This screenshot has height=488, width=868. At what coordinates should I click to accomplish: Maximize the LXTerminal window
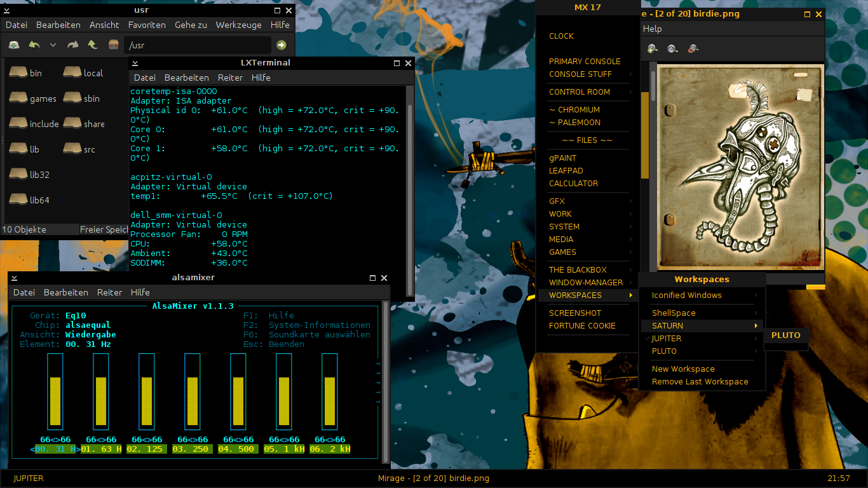click(397, 63)
